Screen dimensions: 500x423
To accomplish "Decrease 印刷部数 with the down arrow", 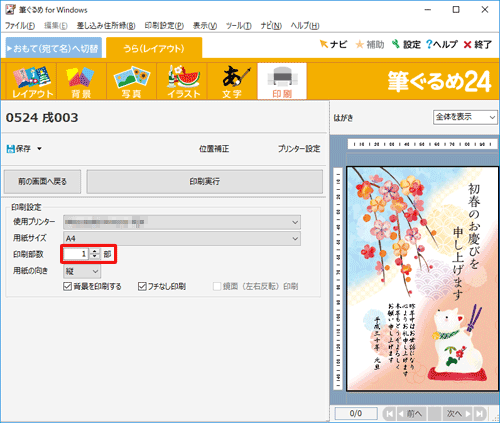I will coord(95,257).
